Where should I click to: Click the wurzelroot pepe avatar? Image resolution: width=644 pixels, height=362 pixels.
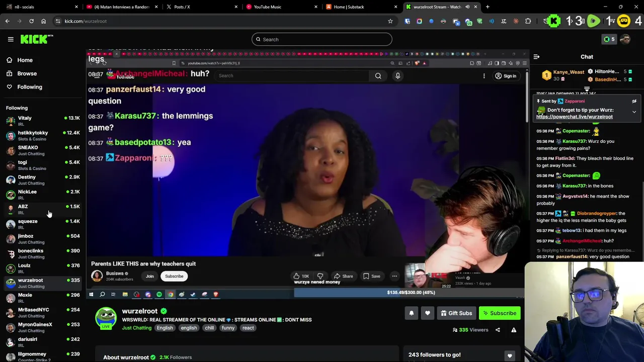tap(106, 318)
